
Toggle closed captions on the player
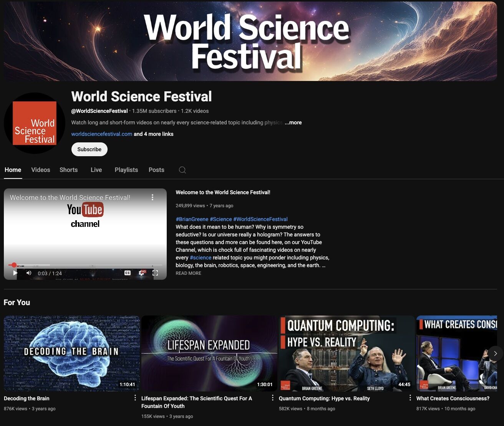pyautogui.click(x=128, y=273)
